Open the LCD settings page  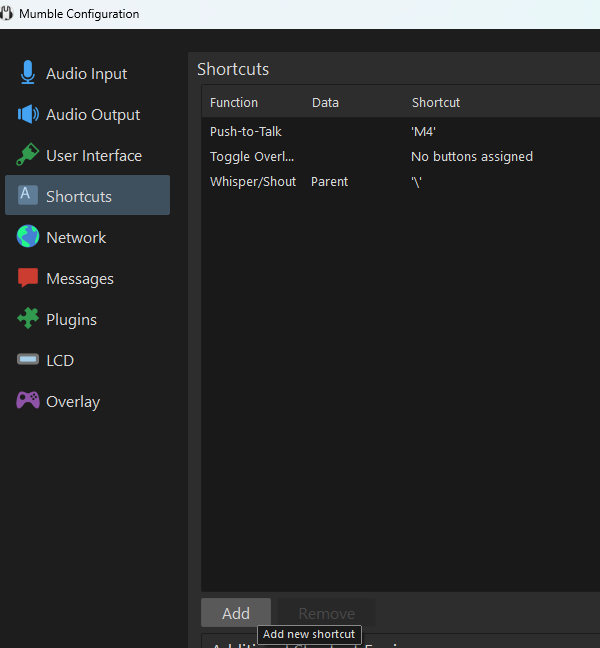coord(87,360)
